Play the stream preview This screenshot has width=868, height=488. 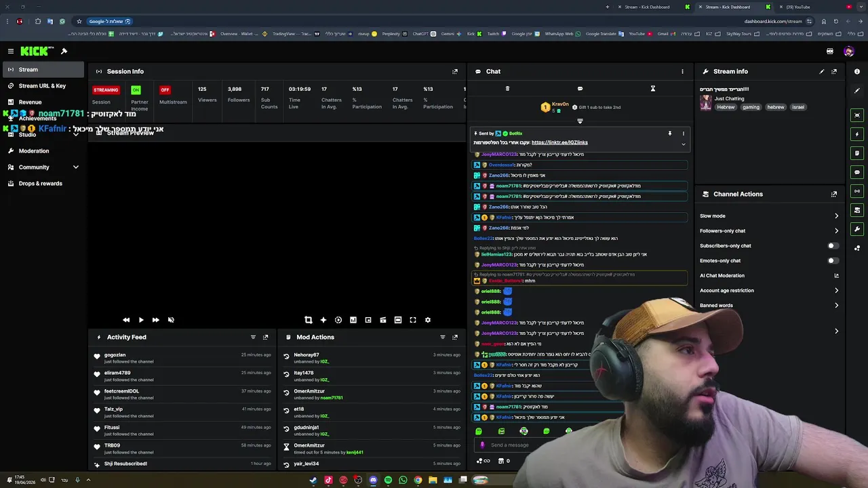click(141, 320)
